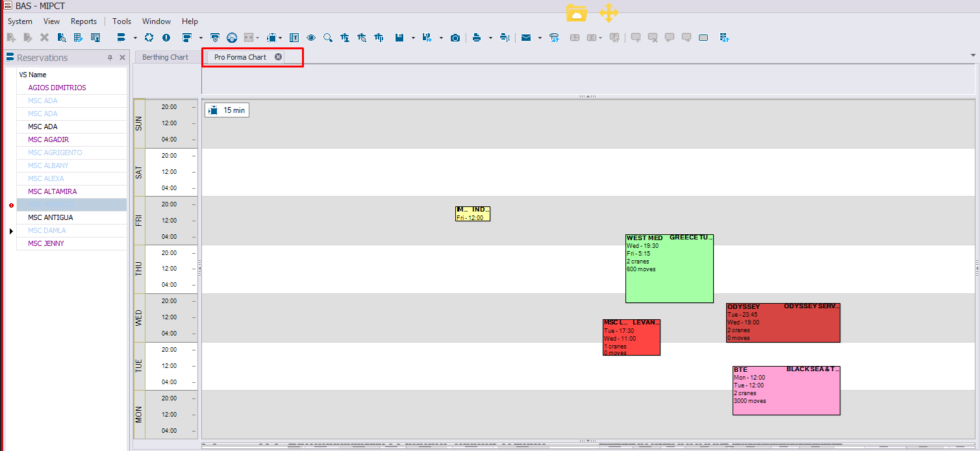
Task: Click the horizontal scrollbar below the chart
Action: click(588, 447)
